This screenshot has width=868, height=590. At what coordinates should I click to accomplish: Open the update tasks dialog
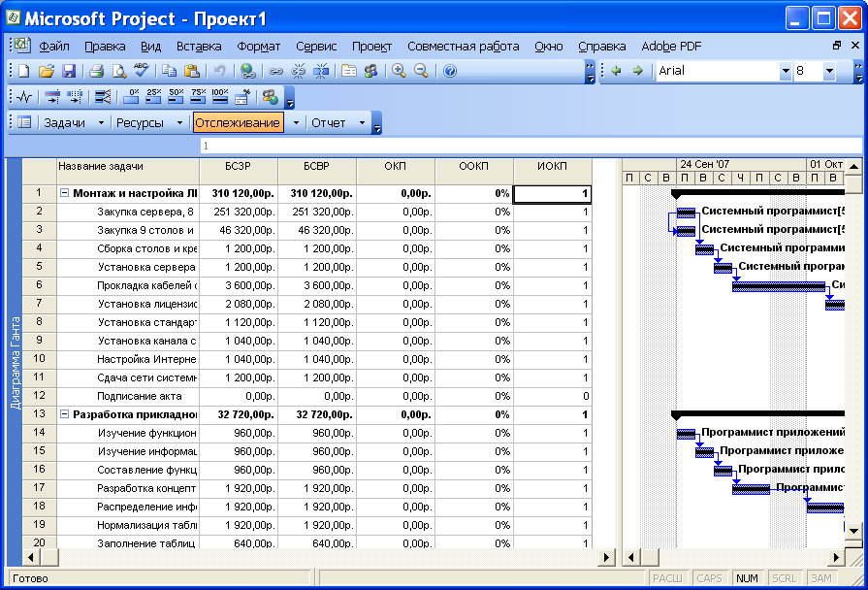coord(241,97)
